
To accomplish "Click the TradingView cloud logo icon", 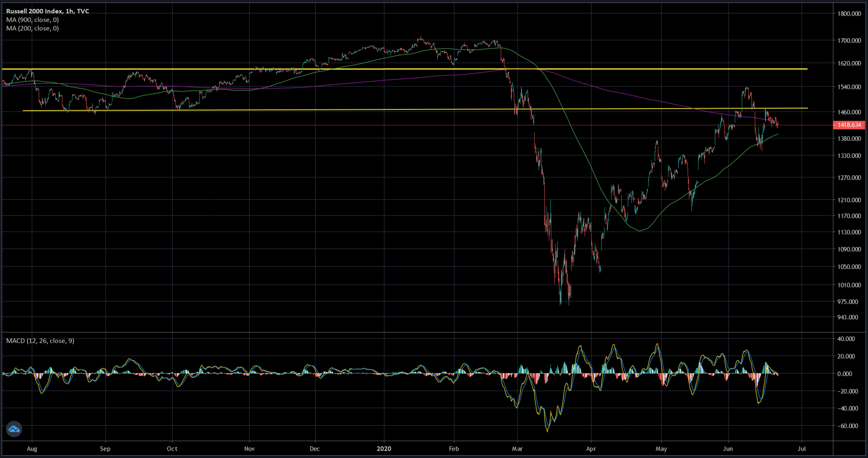I will click(14, 429).
